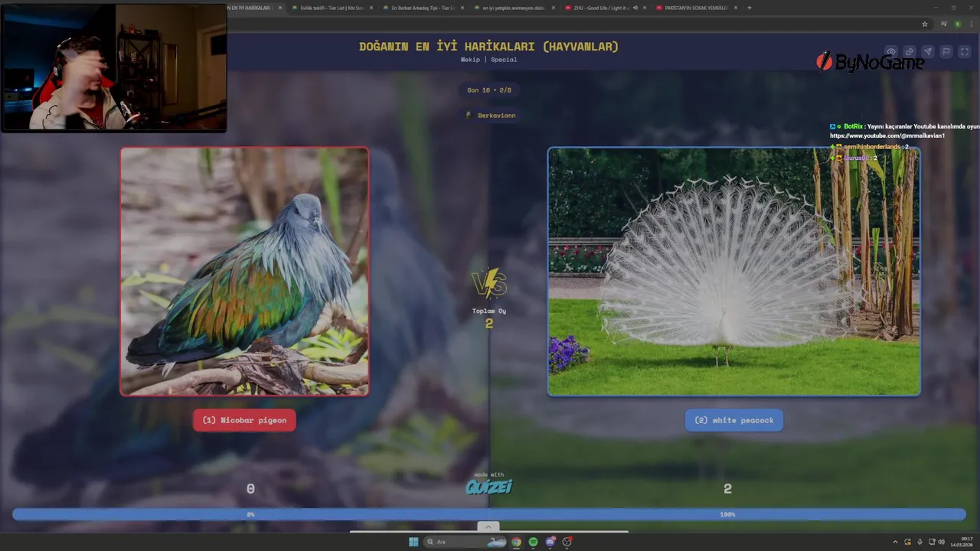Screen dimensions: 980x551
Task: Close the en iyi yetişkin animasyon tab
Action: pos(554,8)
